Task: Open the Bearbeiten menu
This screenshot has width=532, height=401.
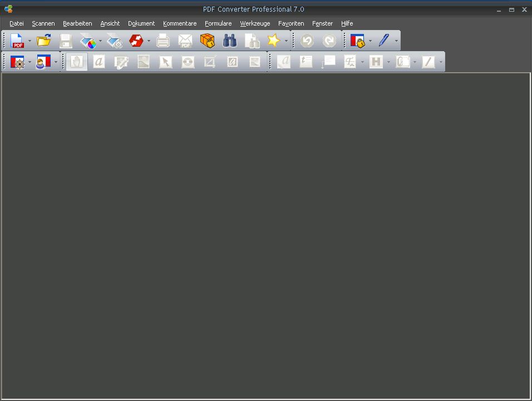Action: coord(77,23)
